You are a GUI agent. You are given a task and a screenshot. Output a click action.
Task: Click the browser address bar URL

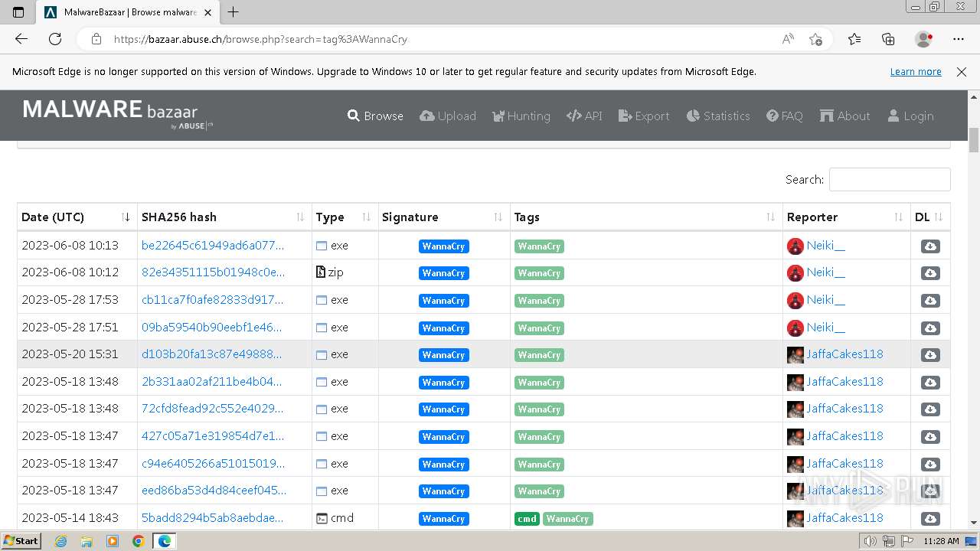260,39
